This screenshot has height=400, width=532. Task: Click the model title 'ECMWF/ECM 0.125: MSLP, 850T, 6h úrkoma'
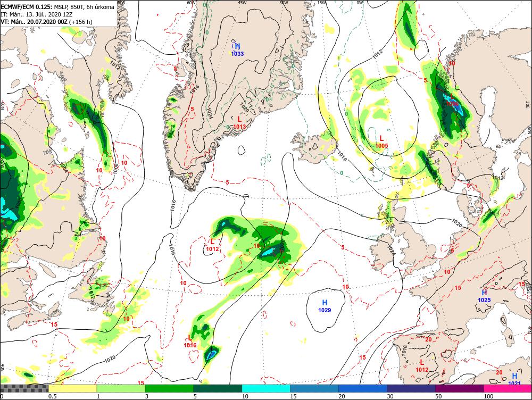coord(57,7)
